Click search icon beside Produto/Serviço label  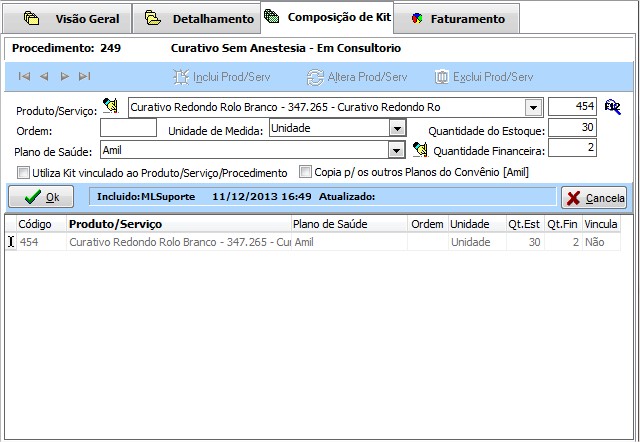pos(111,107)
